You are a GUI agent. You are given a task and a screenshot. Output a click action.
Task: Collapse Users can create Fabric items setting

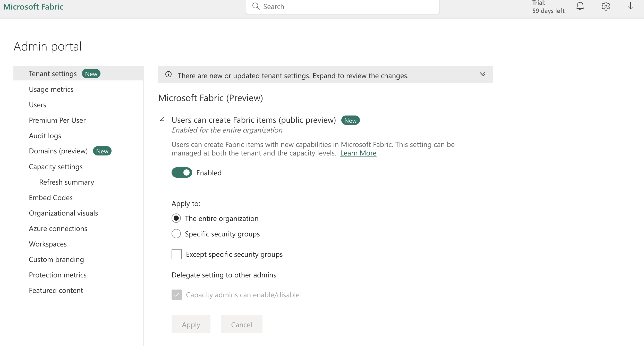162,119
